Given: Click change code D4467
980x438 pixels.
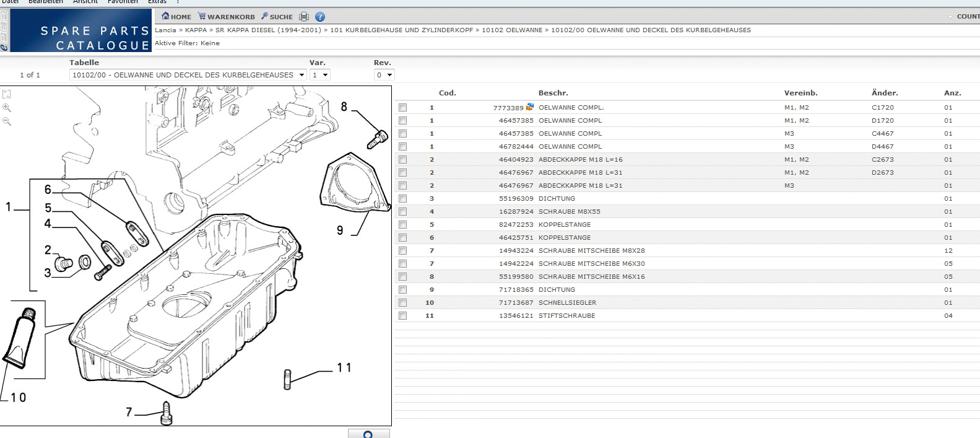Looking at the screenshot, I should coord(882,147).
